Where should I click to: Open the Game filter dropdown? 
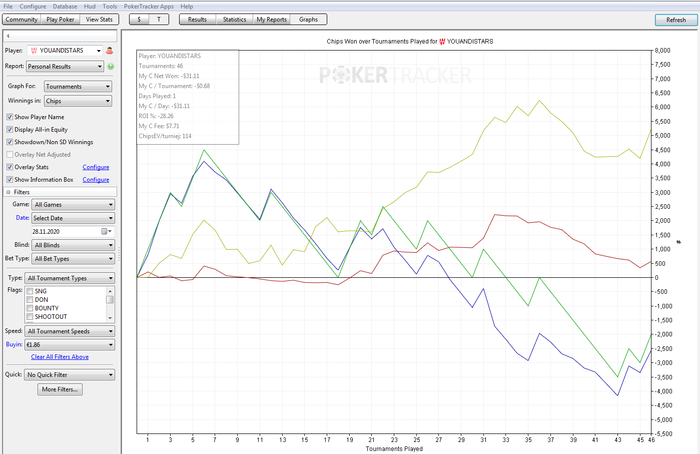(x=73, y=204)
